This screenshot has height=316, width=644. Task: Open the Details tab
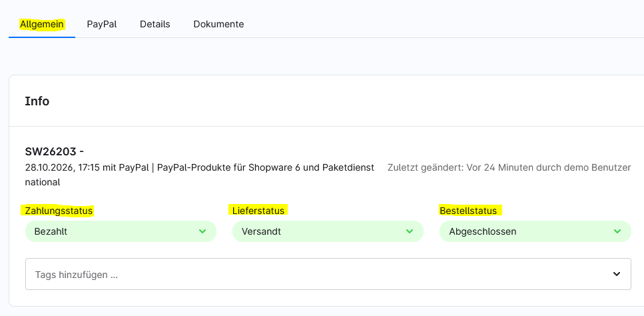click(155, 24)
